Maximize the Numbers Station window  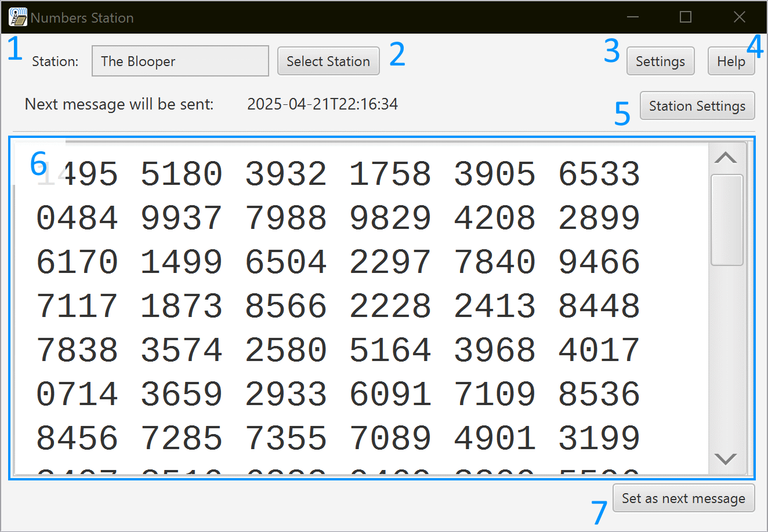click(x=686, y=17)
